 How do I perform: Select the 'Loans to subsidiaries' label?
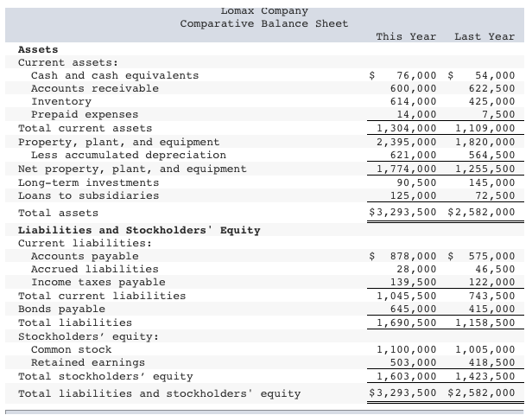pyautogui.click(x=89, y=195)
